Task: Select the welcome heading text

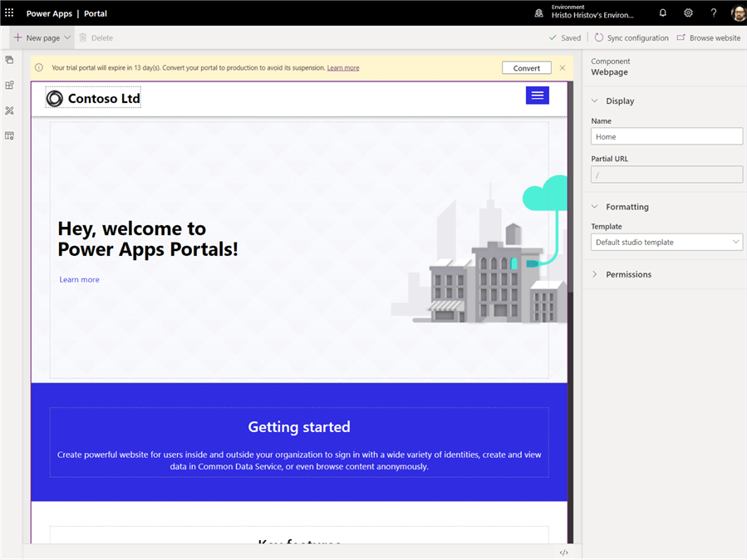Action: tap(148, 239)
